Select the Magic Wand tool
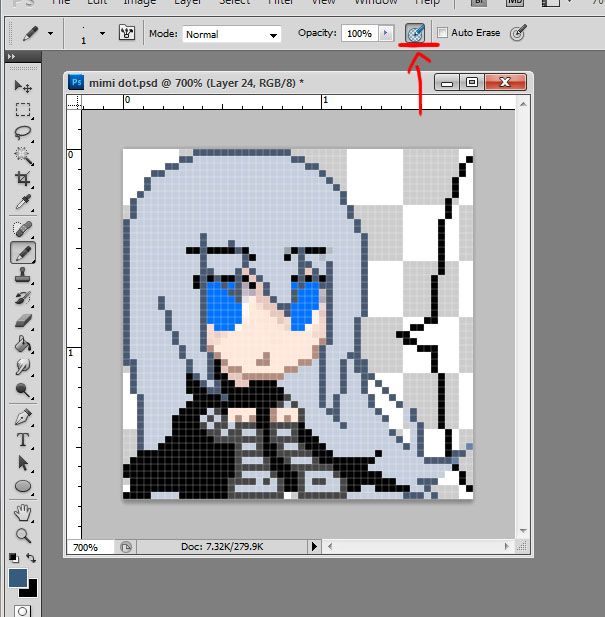Image resolution: width=605 pixels, height=617 pixels. [22, 155]
